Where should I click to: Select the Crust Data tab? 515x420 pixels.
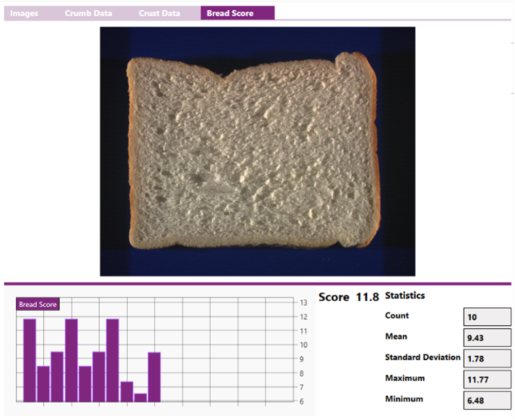pos(159,13)
